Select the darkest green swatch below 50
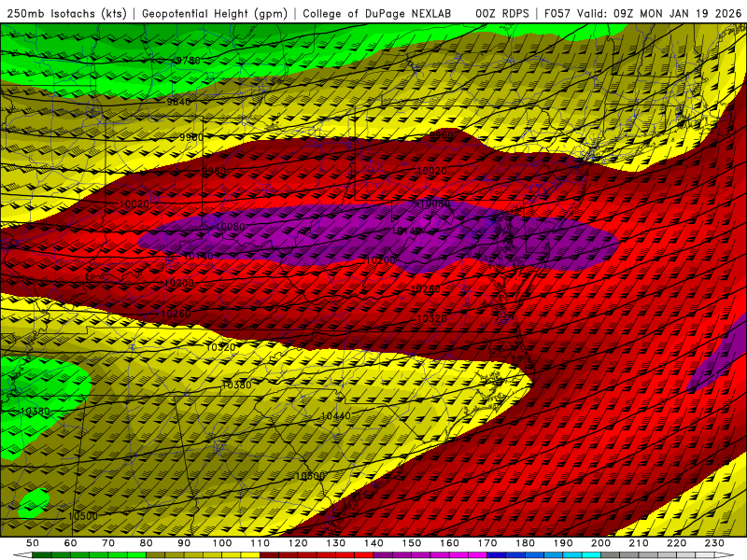The height and width of the screenshot is (560, 747). pos(42,554)
